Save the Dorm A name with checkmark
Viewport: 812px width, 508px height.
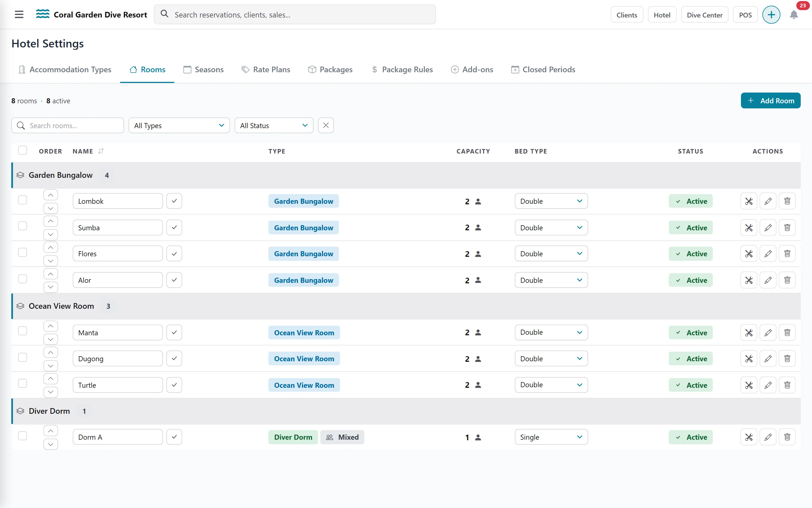[174, 437]
